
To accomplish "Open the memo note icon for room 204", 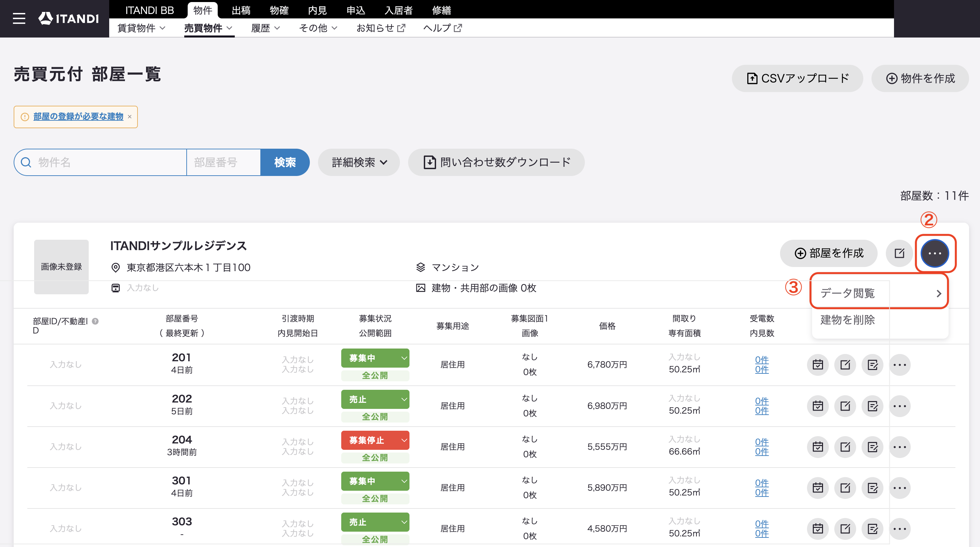I will pyautogui.click(x=873, y=447).
